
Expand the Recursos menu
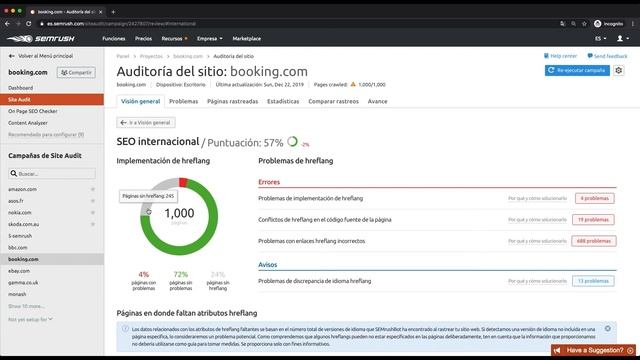(x=174, y=38)
